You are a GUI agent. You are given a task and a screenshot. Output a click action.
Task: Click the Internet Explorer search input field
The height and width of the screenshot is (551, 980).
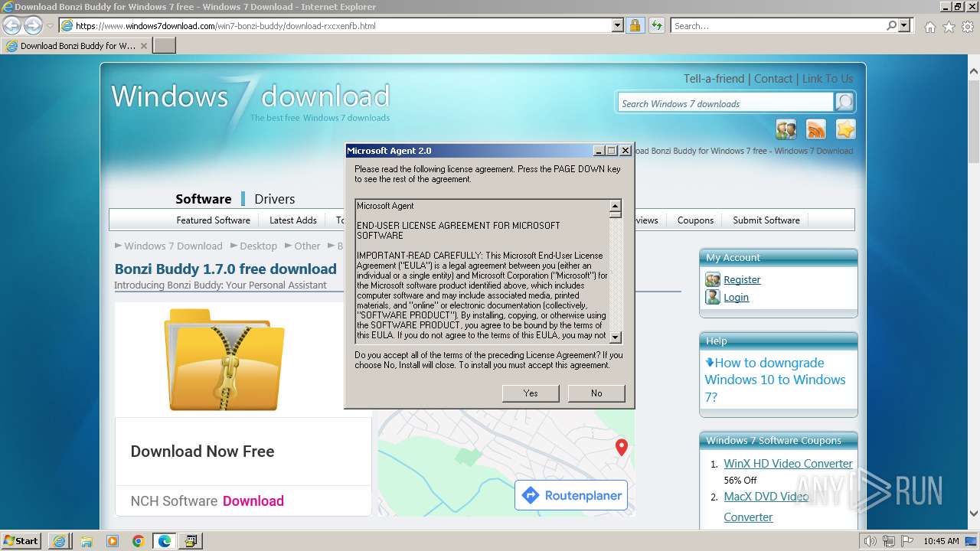click(x=778, y=25)
